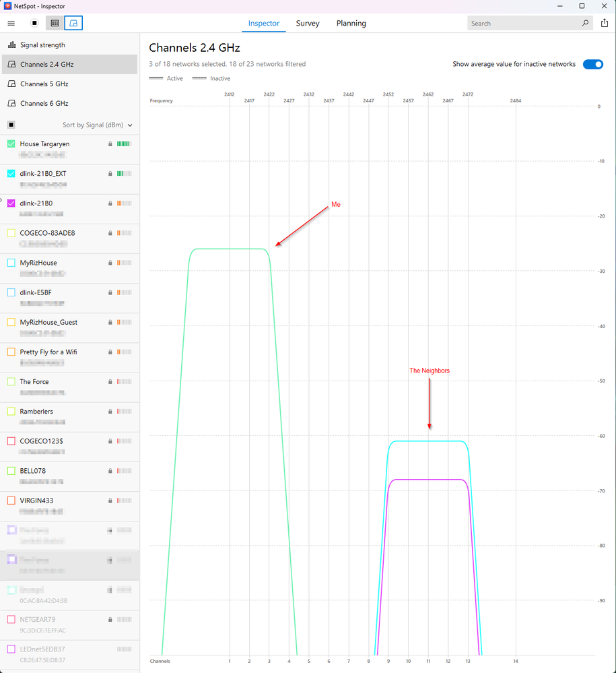This screenshot has height=673, width=616.
Task: Switch to the Planning tab
Action: point(351,23)
